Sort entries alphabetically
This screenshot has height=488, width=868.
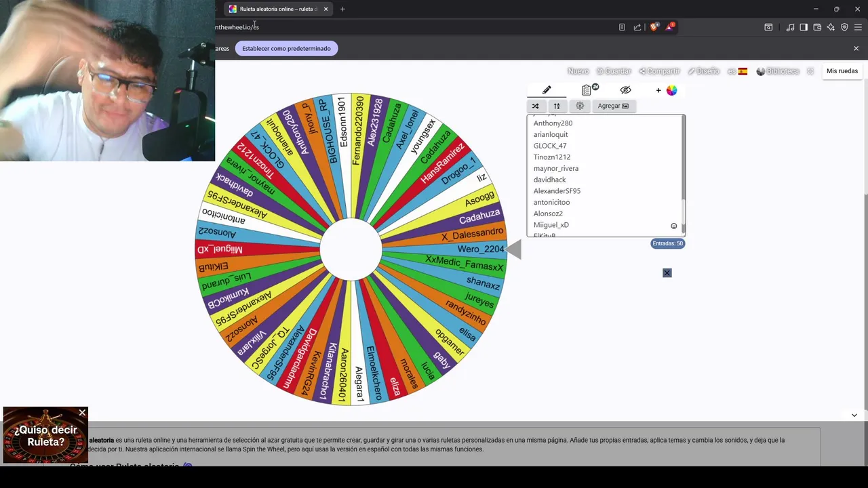(557, 106)
